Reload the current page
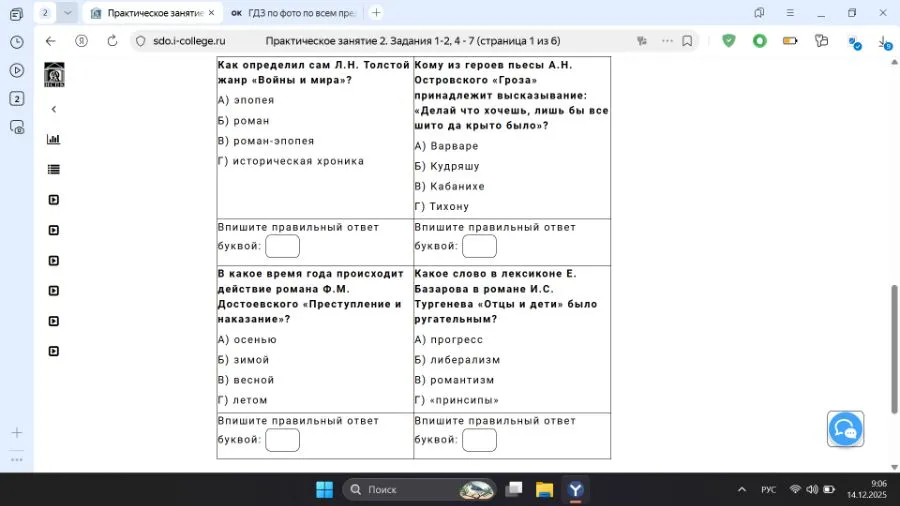Screen dimensions: 900x506 pos(112,41)
